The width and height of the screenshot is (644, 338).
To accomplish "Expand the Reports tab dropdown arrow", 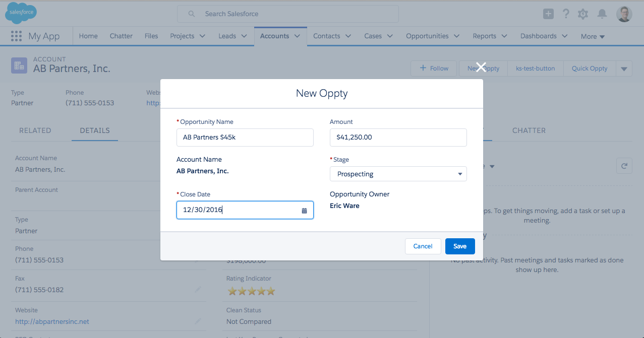I will click(x=504, y=36).
